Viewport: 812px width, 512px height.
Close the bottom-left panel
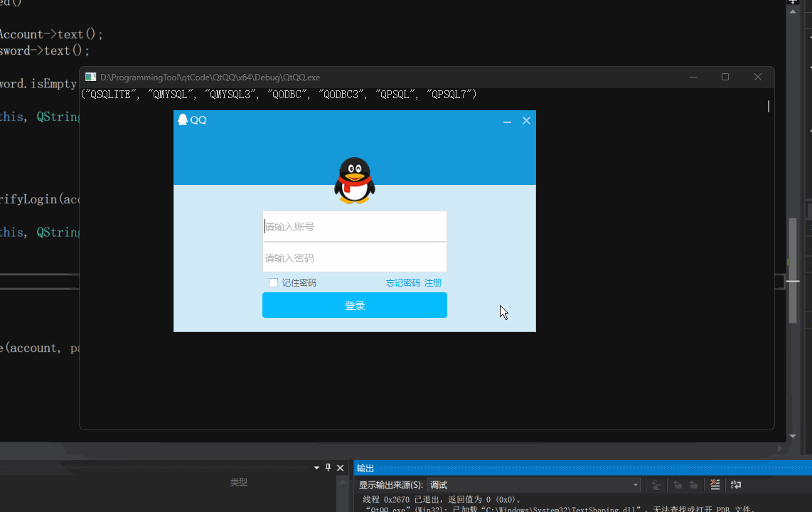click(x=341, y=468)
